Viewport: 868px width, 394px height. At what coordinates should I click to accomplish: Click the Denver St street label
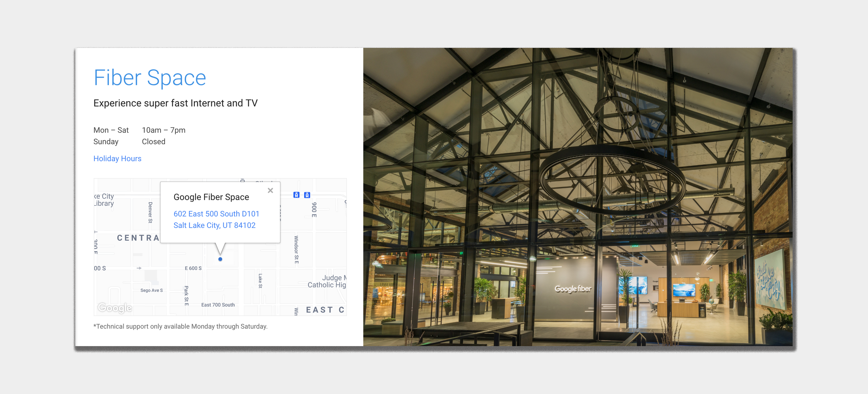tap(150, 212)
